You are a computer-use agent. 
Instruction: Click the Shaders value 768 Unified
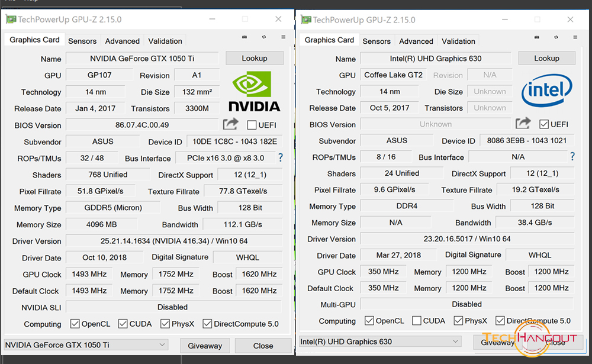click(x=108, y=175)
